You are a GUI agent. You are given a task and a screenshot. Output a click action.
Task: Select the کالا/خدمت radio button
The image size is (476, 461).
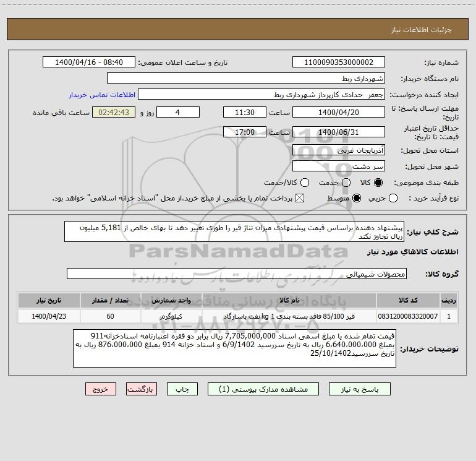pyautogui.click(x=305, y=183)
